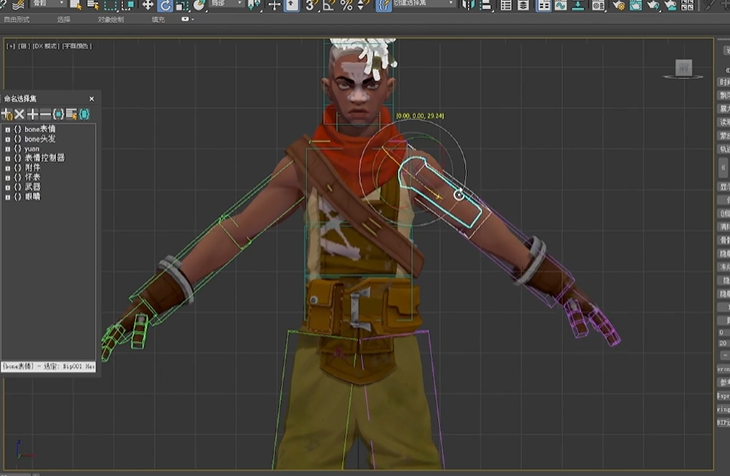Click Select Objects by Name in panel
The width and height of the screenshot is (730, 476).
[71, 114]
